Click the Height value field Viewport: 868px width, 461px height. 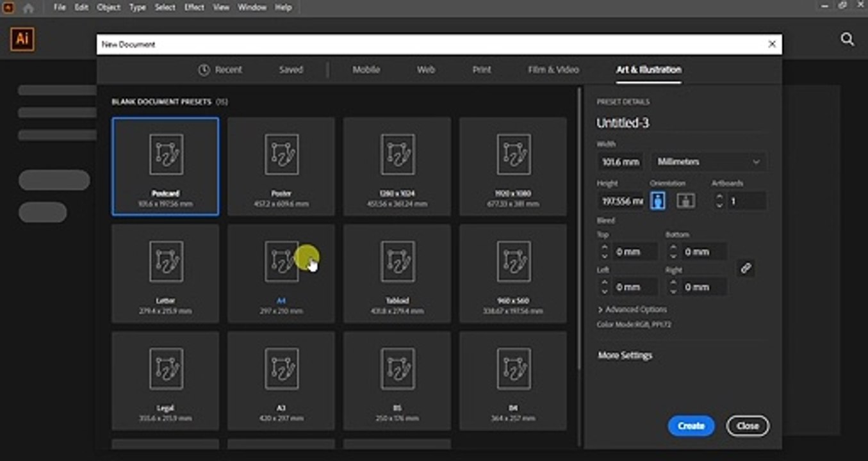(x=621, y=201)
